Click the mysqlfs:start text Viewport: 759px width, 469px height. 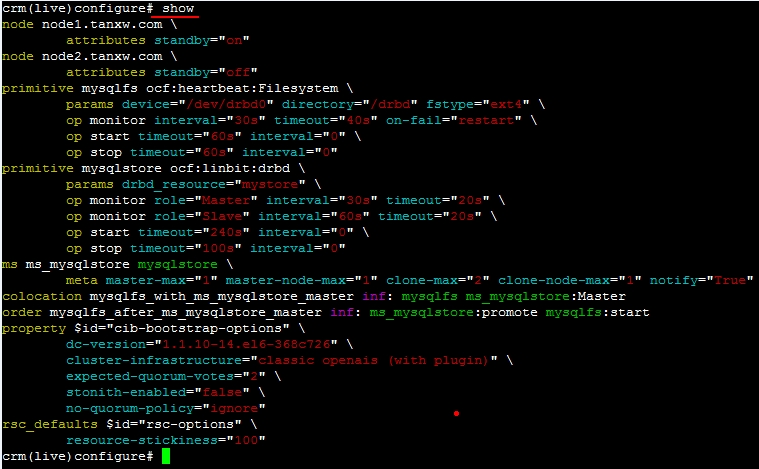tap(597, 312)
